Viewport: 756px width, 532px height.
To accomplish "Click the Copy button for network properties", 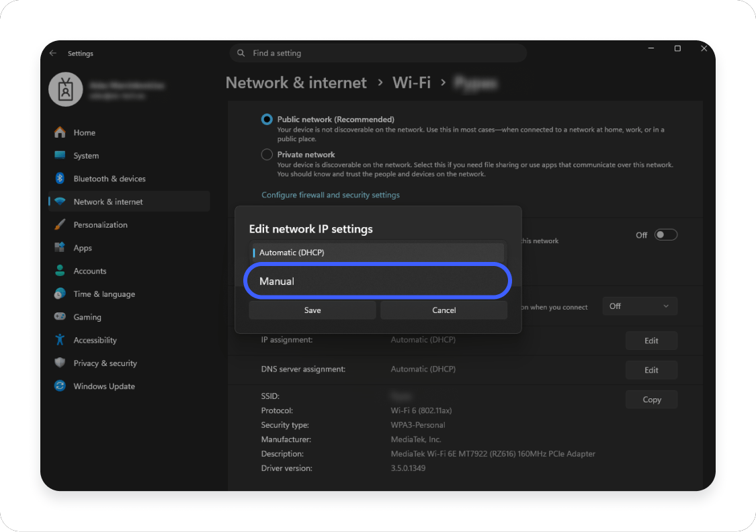I will point(651,400).
